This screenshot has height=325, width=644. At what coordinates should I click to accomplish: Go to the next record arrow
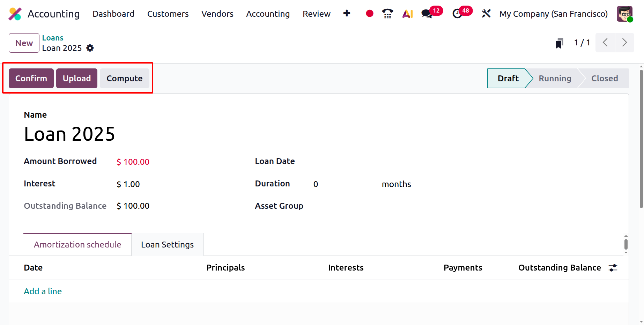click(x=624, y=43)
